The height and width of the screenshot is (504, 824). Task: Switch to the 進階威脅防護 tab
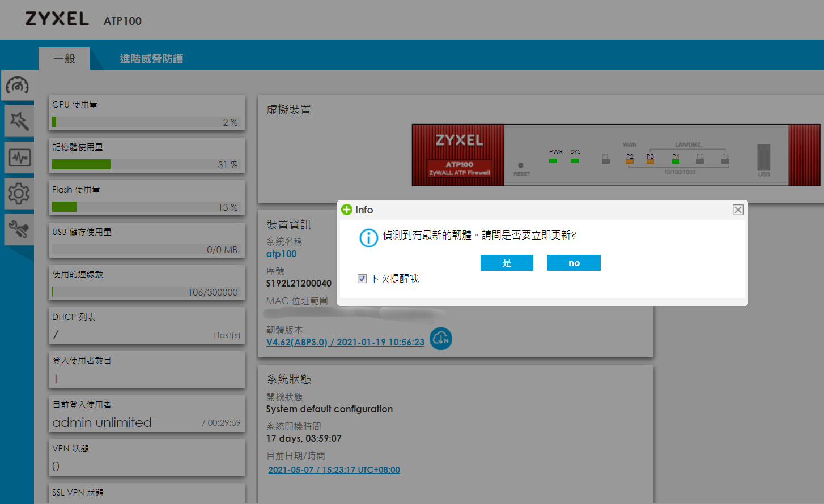tap(151, 59)
